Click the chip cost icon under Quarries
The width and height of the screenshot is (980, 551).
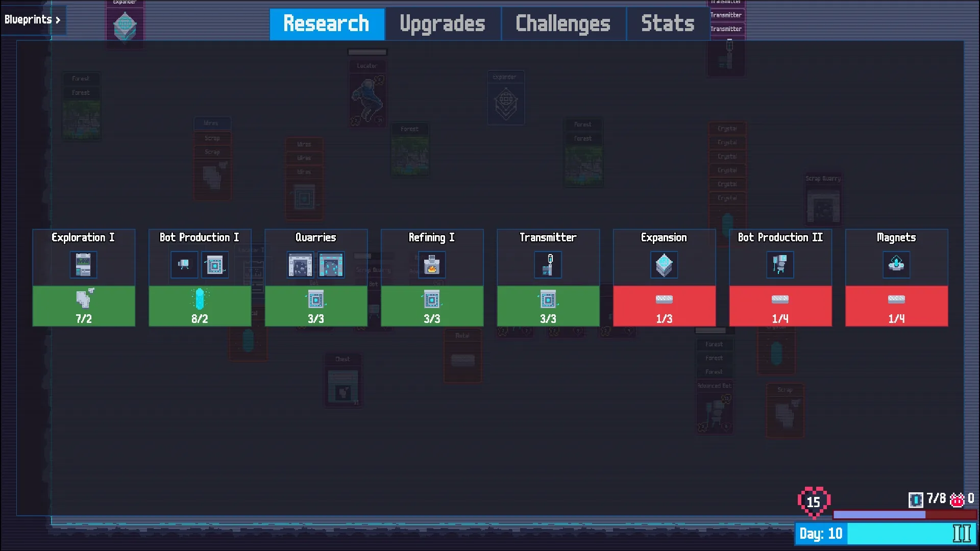pos(316,299)
